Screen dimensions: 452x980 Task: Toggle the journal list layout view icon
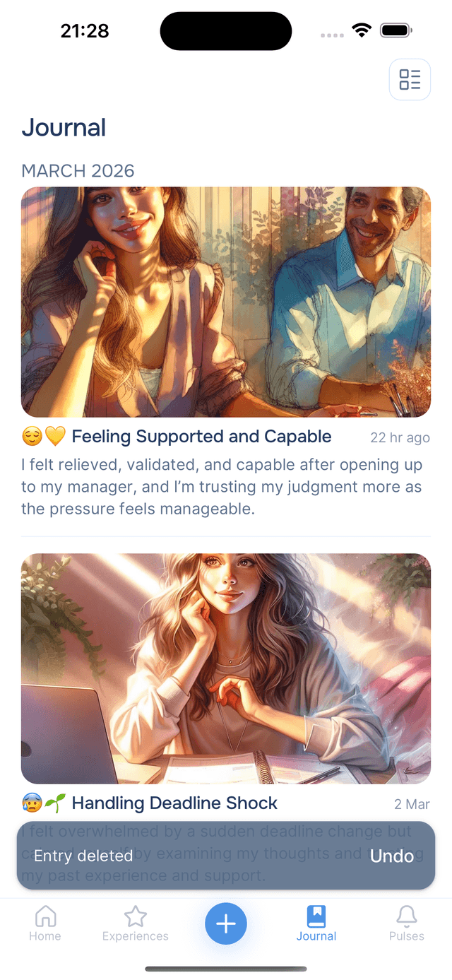(x=410, y=80)
